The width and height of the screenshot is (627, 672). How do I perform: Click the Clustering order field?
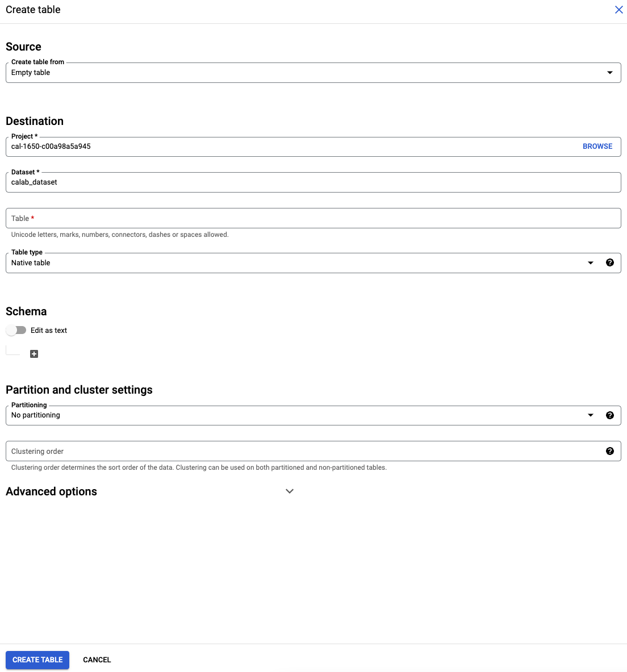301,452
